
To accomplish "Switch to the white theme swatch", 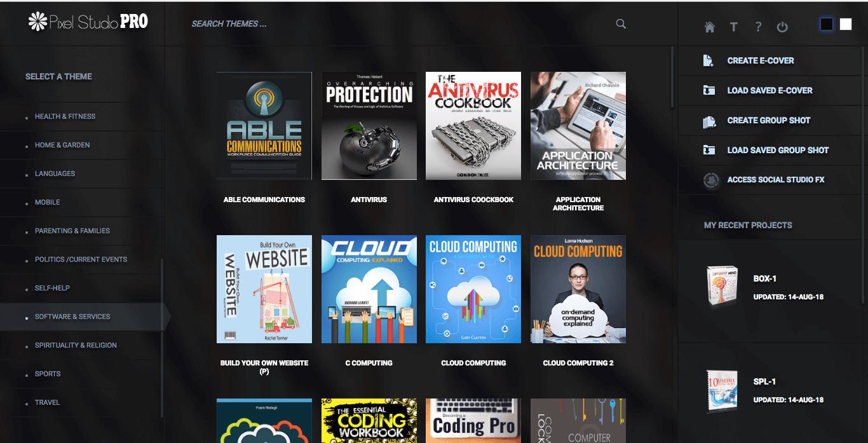I will click(846, 24).
